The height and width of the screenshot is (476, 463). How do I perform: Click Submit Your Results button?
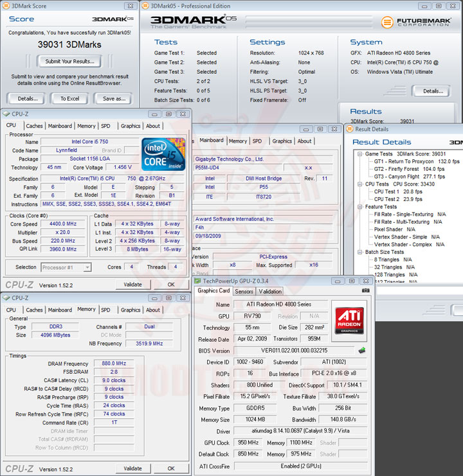click(69, 61)
